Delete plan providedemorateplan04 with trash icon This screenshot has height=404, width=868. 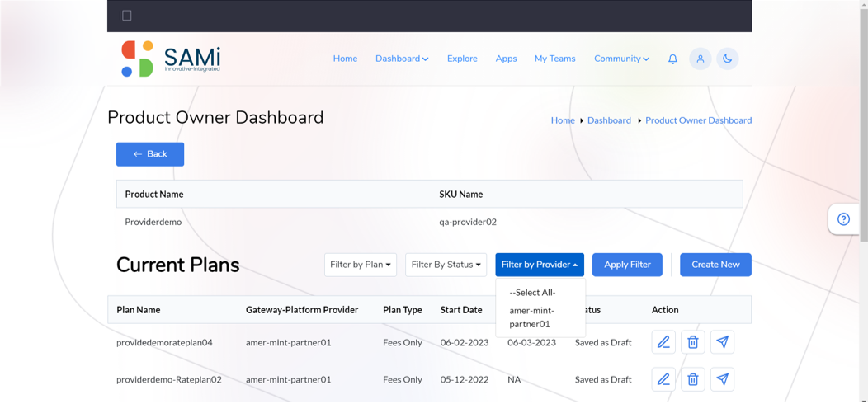pos(692,342)
